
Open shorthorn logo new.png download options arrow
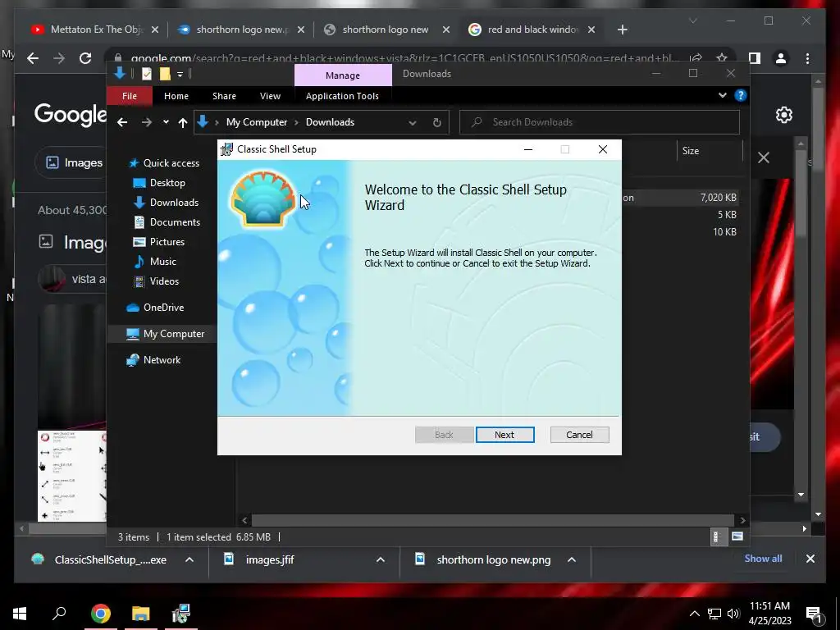(572, 559)
